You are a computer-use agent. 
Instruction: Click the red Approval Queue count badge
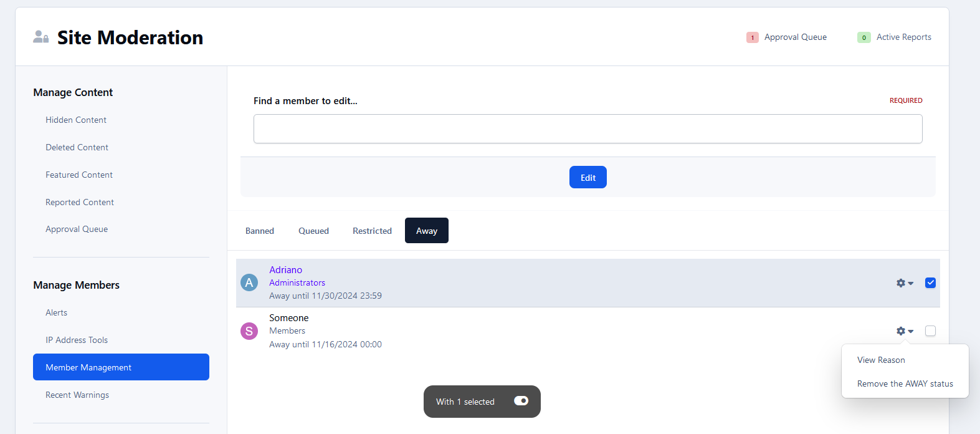click(x=752, y=37)
